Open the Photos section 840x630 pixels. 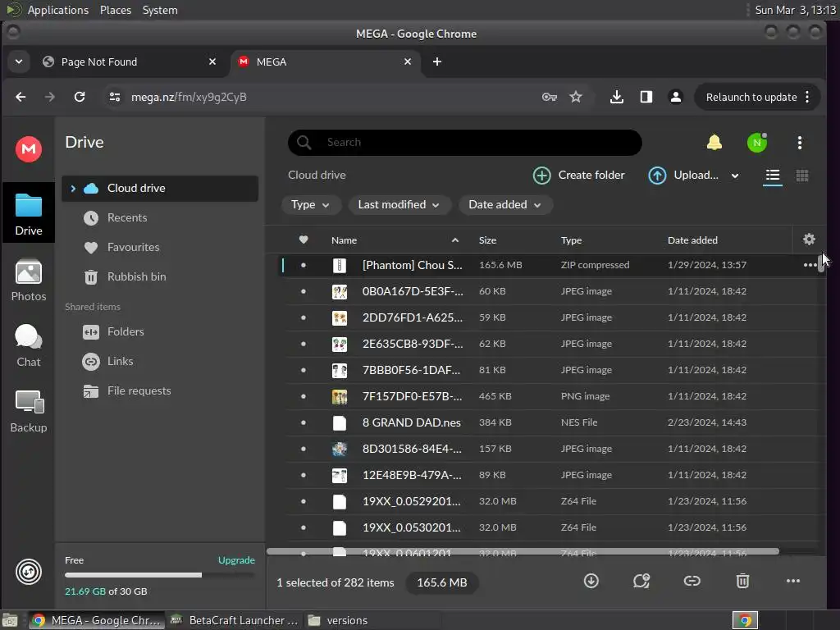pos(29,281)
